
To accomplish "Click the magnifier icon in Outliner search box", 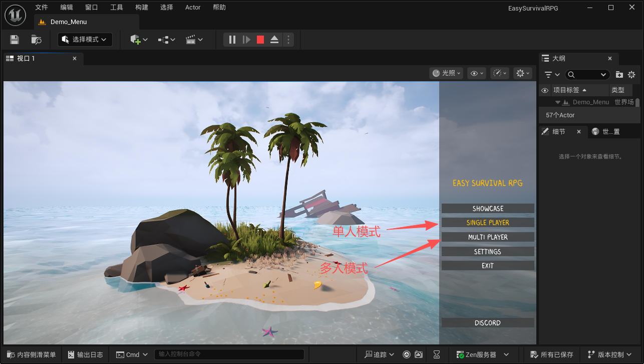I will 571,75.
